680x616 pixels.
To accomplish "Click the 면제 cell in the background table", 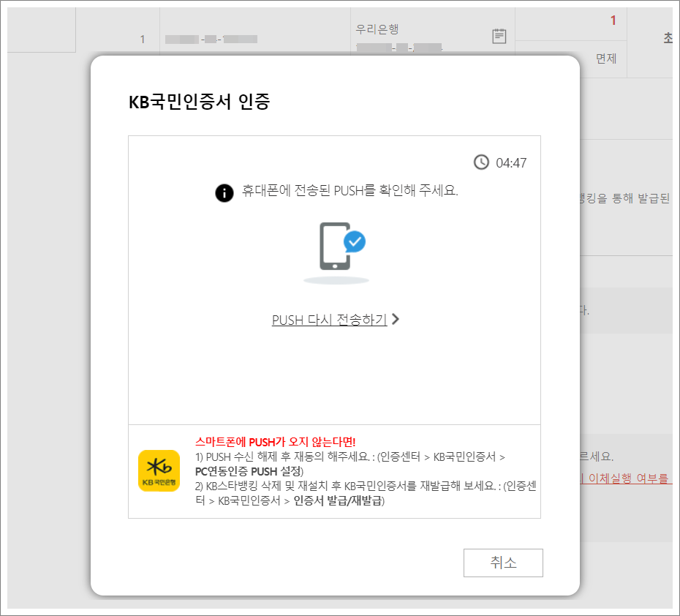I will pos(606,59).
